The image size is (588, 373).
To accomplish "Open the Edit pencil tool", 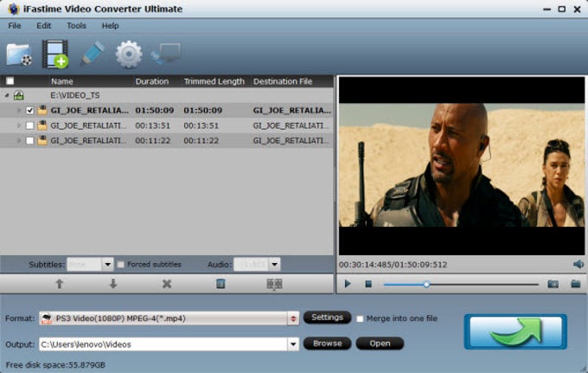I will [x=92, y=55].
